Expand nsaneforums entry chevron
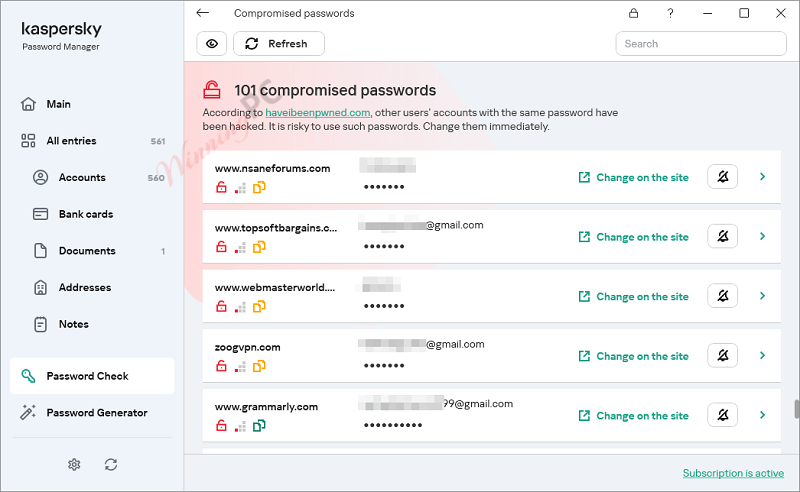 [762, 177]
